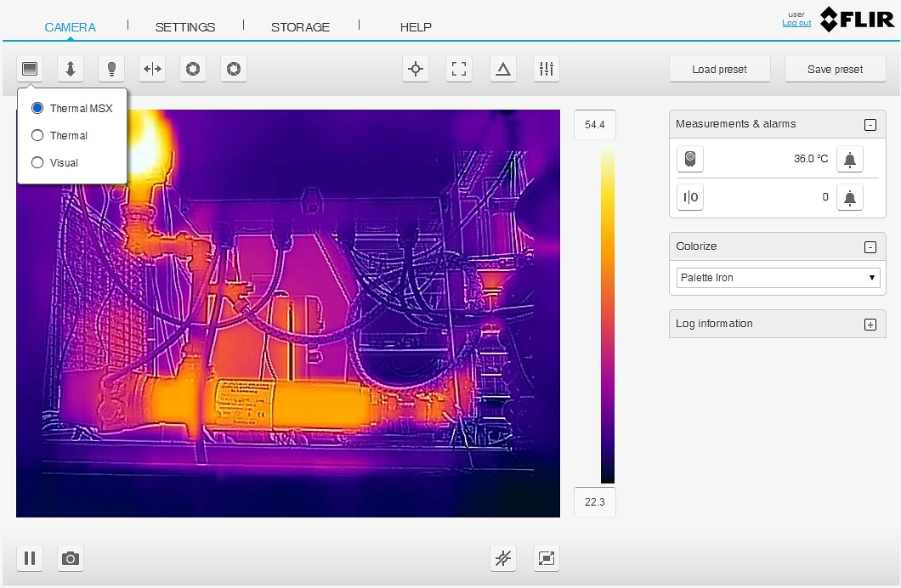Open the adjustment sliders icon
This screenshot has height=588, width=901.
point(547,70)
